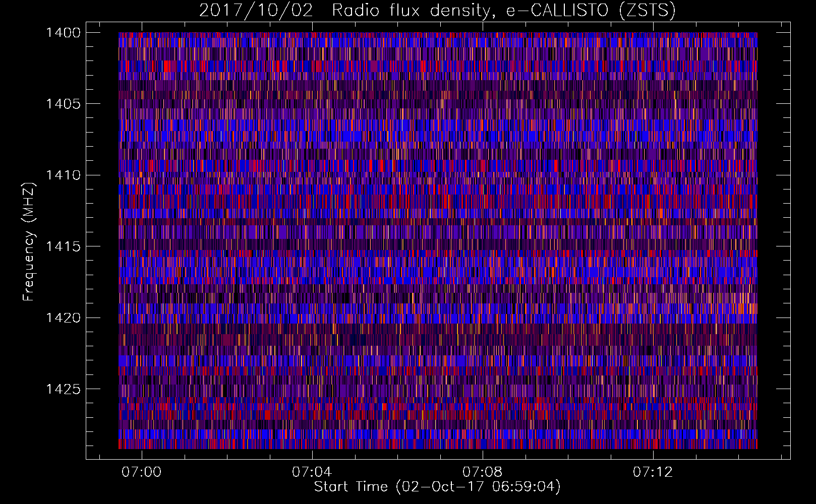Screen dimensions: 816x504
Task: Click the plot title 'Radio flux density, e-CALLISTO (ZSTS)'
Action: 503,10
